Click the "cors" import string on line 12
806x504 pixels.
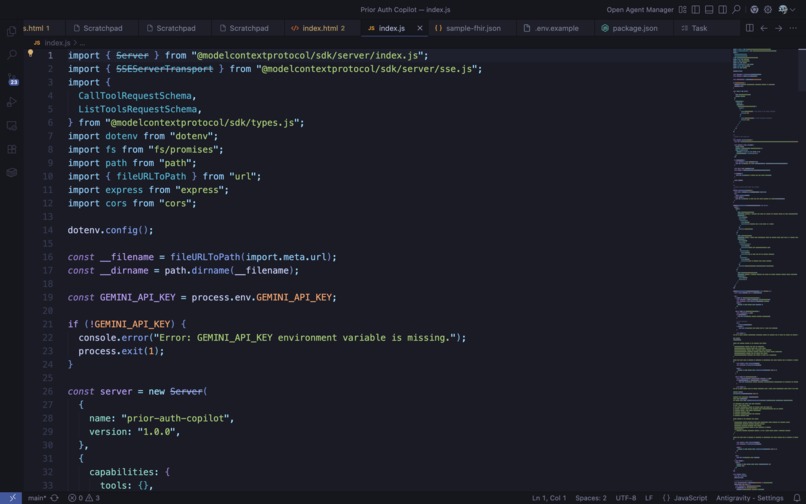click(x=175, y=203)
